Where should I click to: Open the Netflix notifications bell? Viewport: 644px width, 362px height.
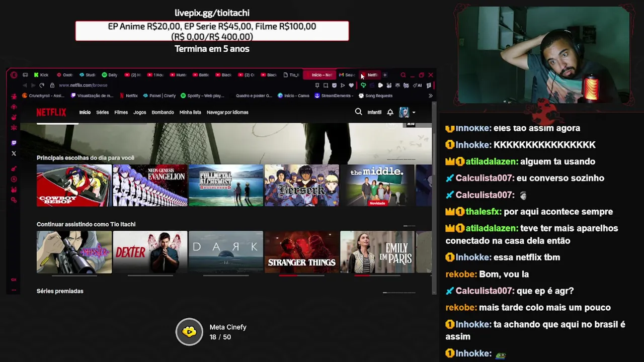pos(390,112)
